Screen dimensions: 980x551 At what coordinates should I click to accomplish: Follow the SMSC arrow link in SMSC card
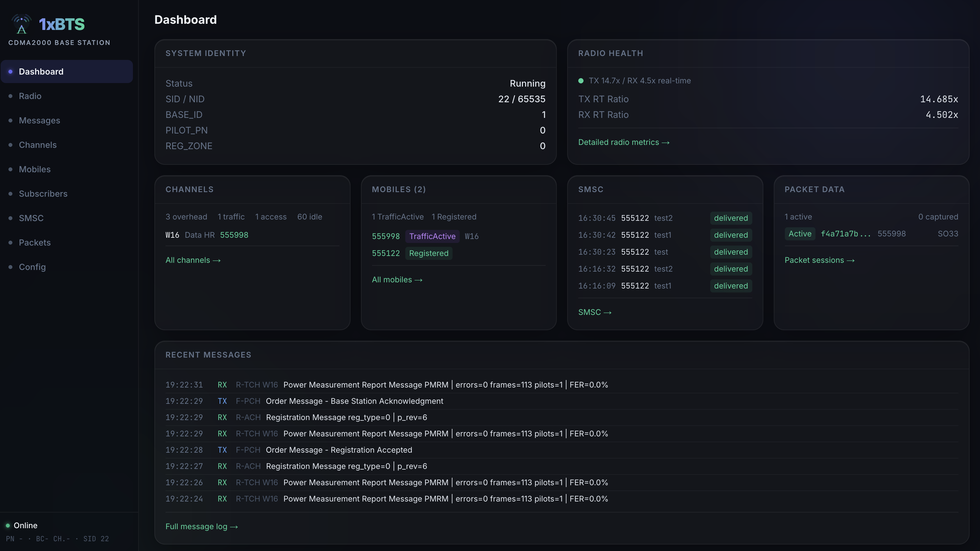595,312
